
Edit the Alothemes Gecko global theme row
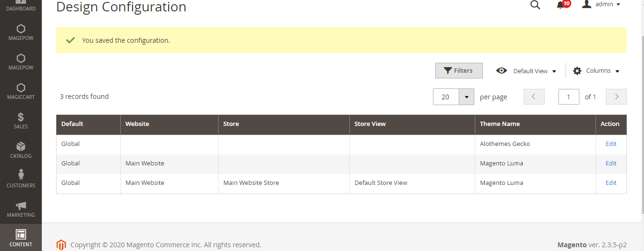click(x=611, y=144)
